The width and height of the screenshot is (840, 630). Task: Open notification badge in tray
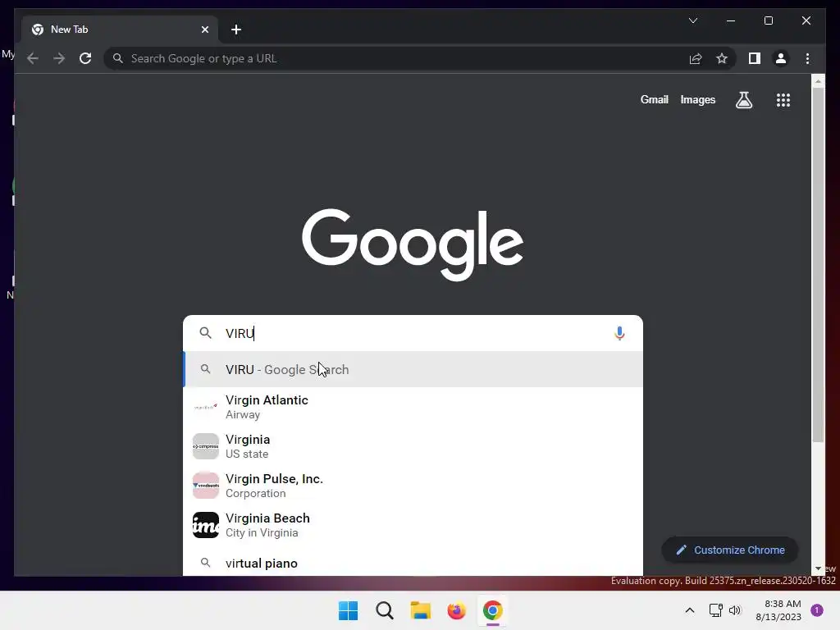click(x=817, y=610)
